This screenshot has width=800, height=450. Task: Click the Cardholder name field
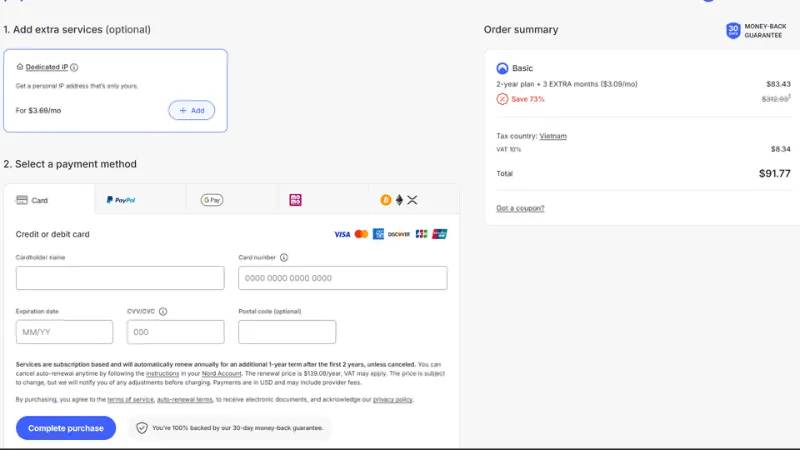click(x=120, y=278)
